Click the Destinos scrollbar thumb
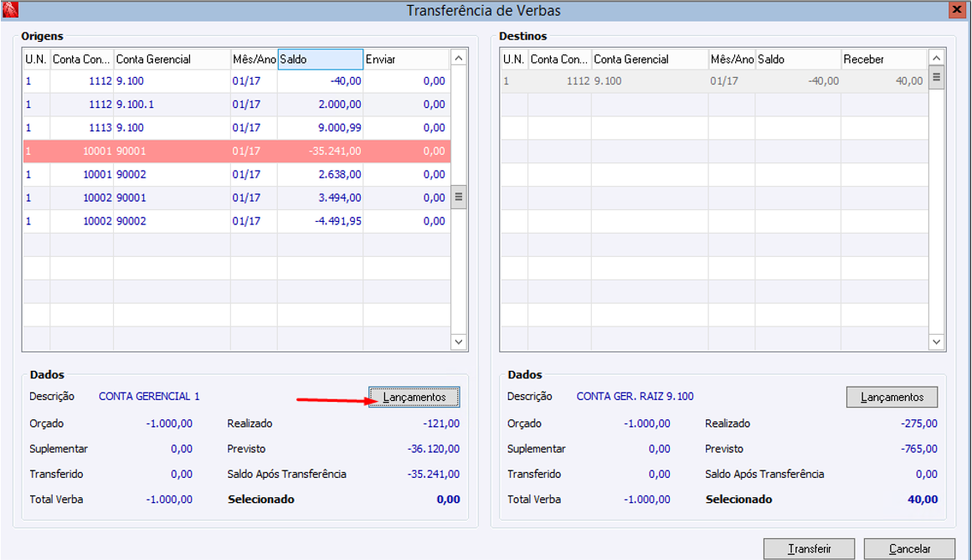Image resolution: width=972 pixels, height=560 pixels. tap(937, 78)
